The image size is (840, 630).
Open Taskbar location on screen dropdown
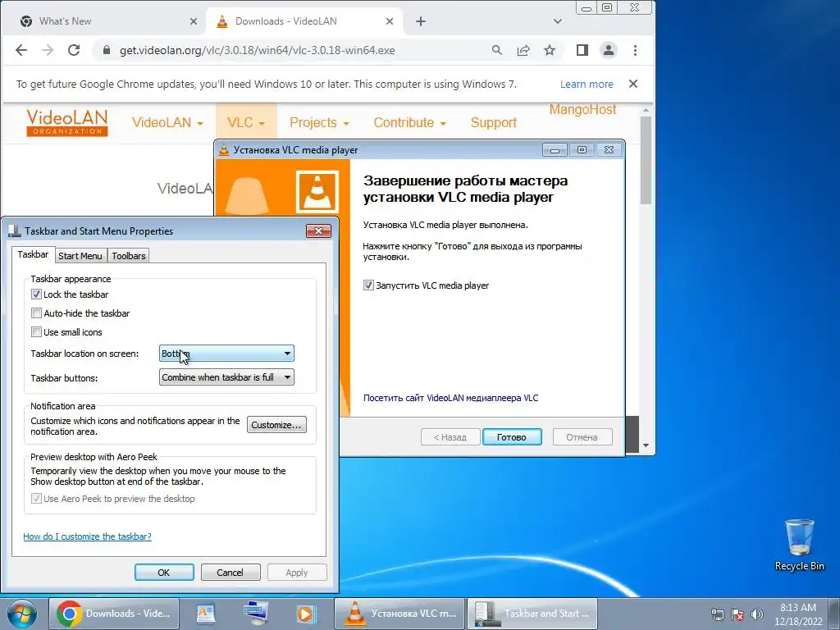(x=226, y=354)
